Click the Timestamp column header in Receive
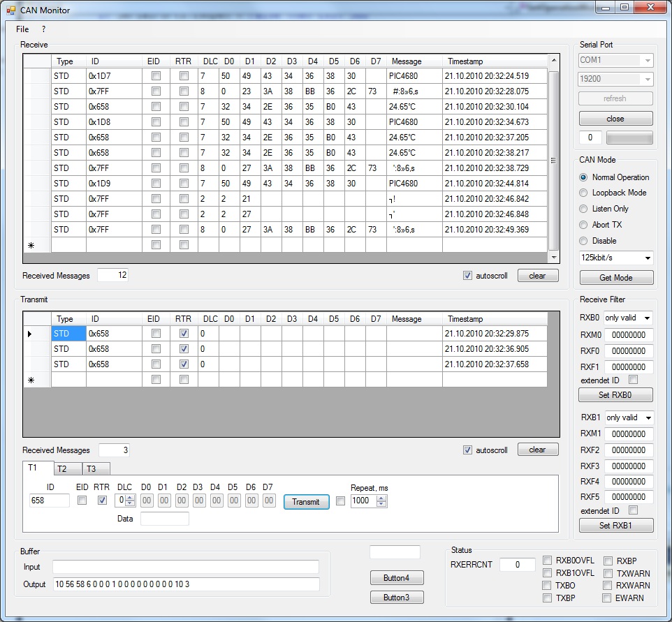Viewport: 672px width, 622px height. 495,61
